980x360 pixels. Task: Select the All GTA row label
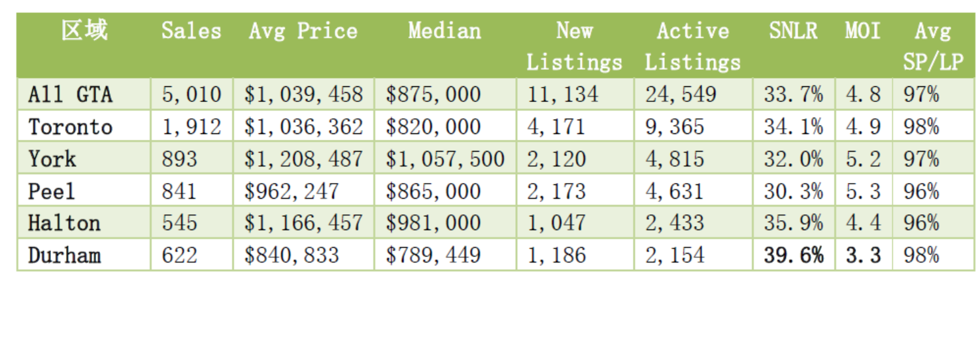pos(71,95)
